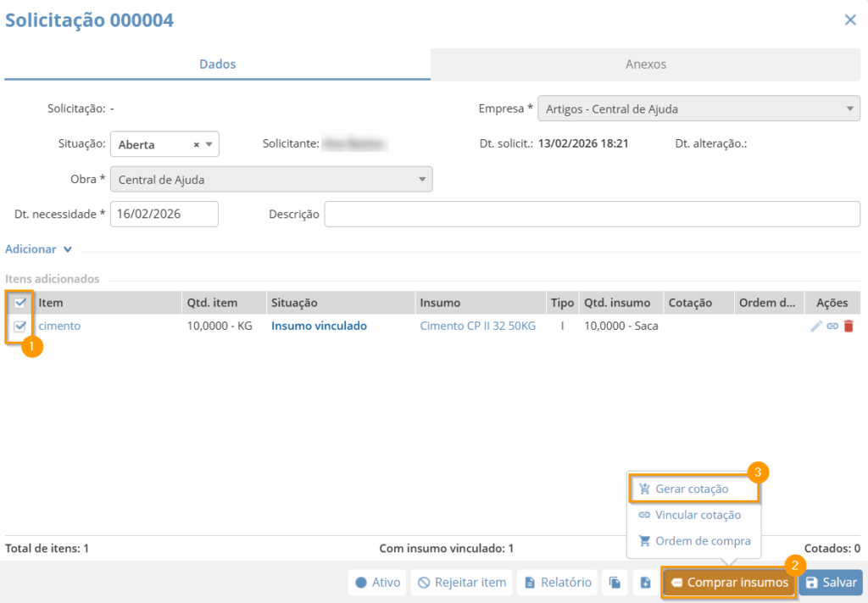Delete cimento item with trash icon
Image resolution: width=868 pixels, height=603 pixels.
pyautogui.click(x=849, y=326)
